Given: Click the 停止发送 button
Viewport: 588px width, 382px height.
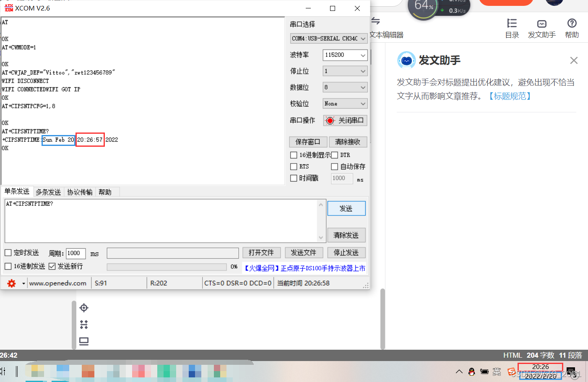Looking at the screenshot, I should 346,252.
